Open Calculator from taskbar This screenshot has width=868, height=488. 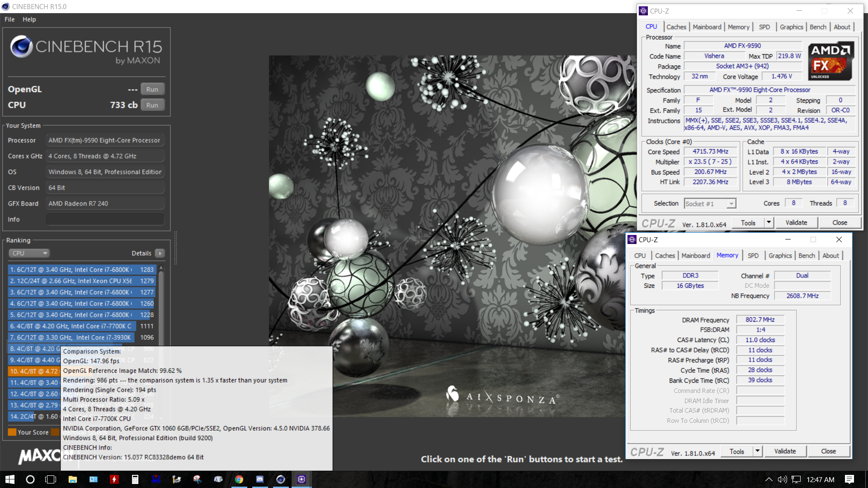point(135,479)
